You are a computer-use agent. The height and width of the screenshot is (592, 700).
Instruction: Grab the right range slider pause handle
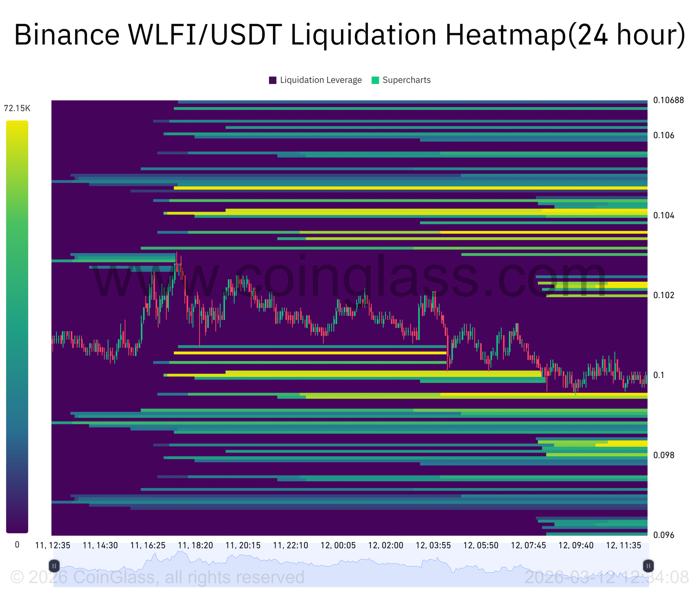click(x=648, y=566)
